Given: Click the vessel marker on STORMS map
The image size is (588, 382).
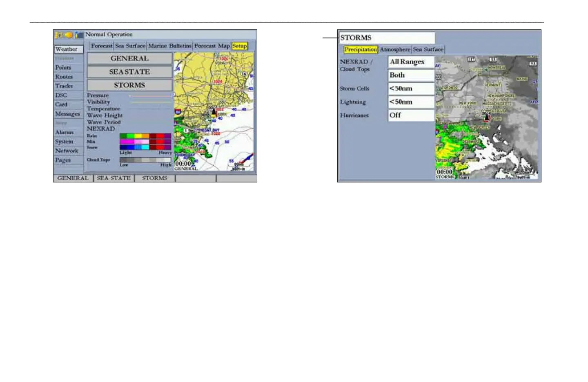Looking at the screenshot, I should 487,118.
